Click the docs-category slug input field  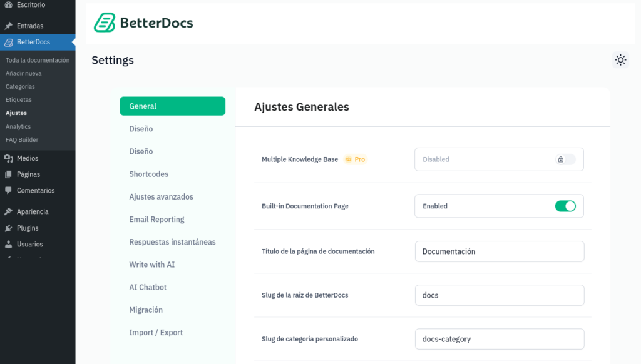[x=500, y=339]
